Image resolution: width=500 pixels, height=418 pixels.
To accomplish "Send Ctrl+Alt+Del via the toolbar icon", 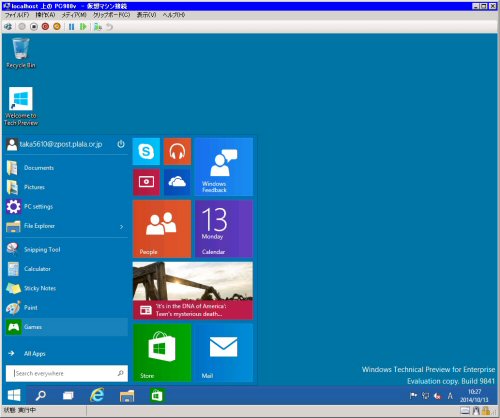I will pyautogui.click(x=8, y=27).
